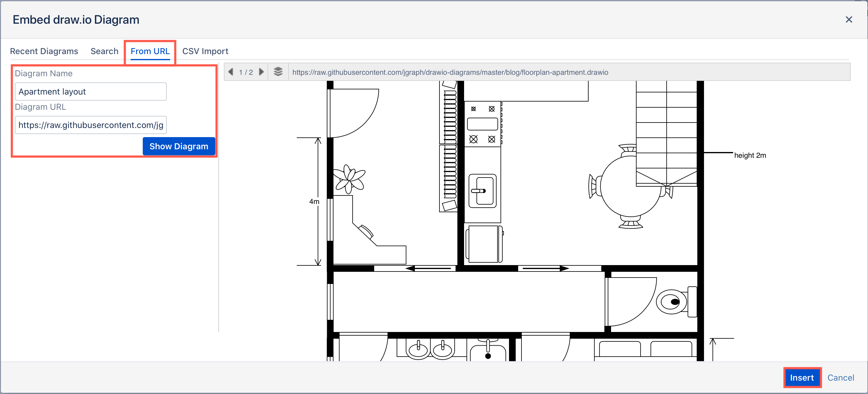868x394 pixels.
Task: Go to next page of diagram preview
Action: pyautogui.click(x=261, y=72)
